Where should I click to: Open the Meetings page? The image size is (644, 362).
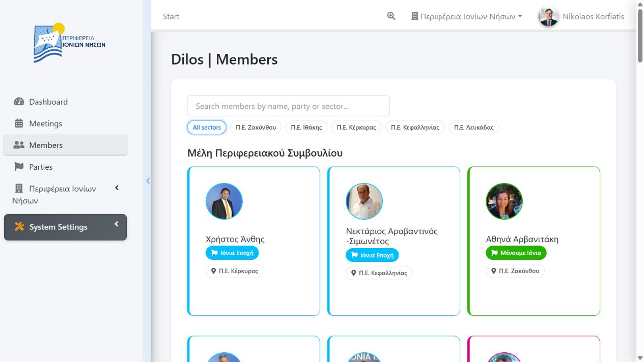coord(65,124)
